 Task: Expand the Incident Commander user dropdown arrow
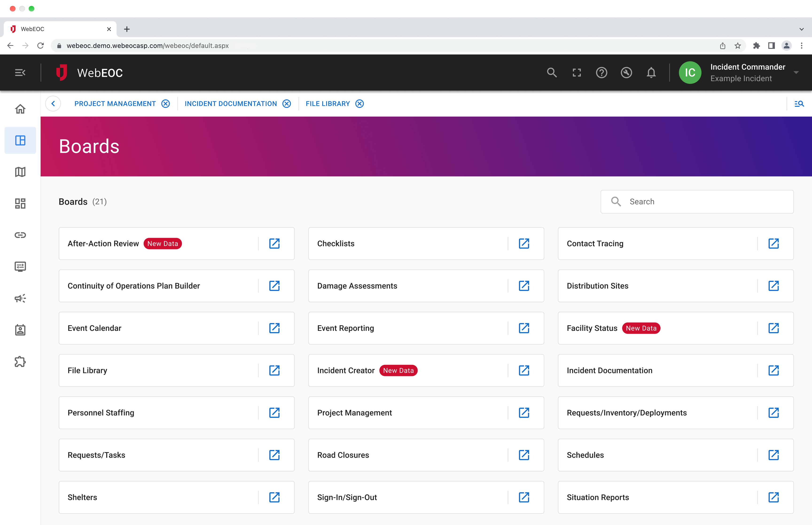pos(796,73)
